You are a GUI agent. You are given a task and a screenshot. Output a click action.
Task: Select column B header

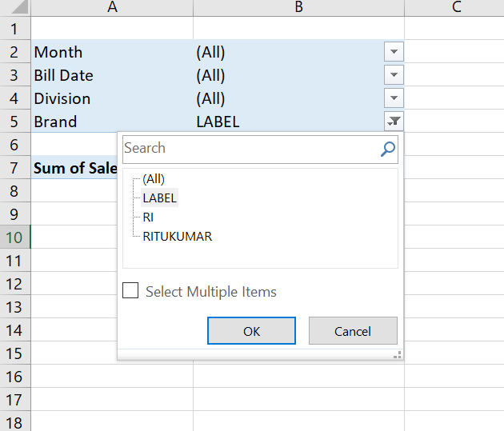(298, 8)
